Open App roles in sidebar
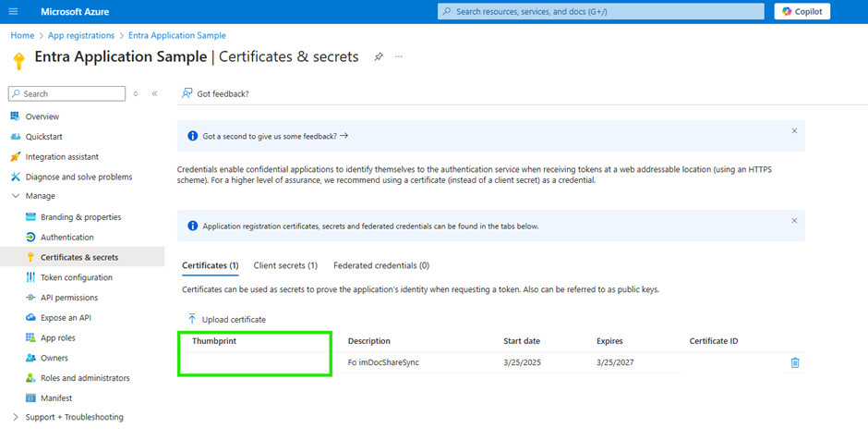Image resolution: width=868 pixels, height=440 pixels. 58,338
